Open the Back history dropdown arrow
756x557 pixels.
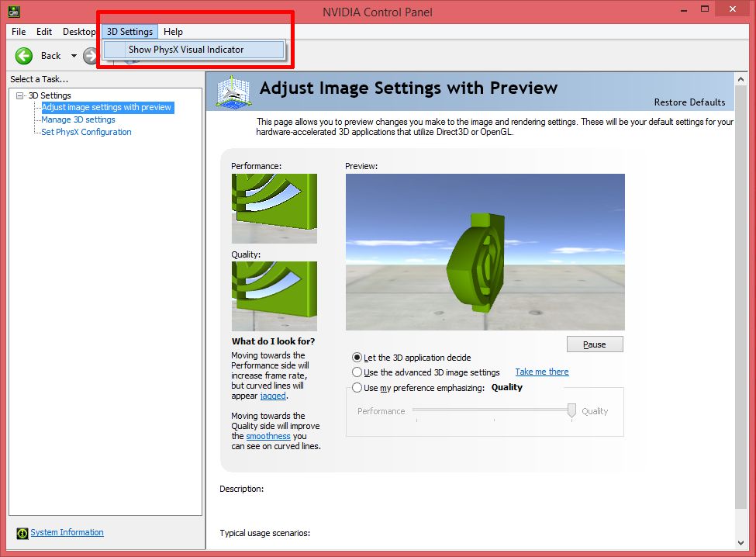click(74, 56)
